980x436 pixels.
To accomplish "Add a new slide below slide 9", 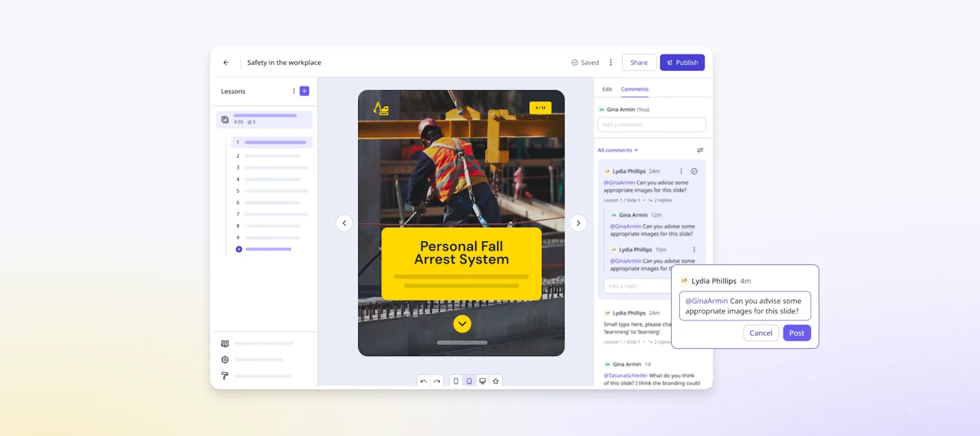I will 239,249.
